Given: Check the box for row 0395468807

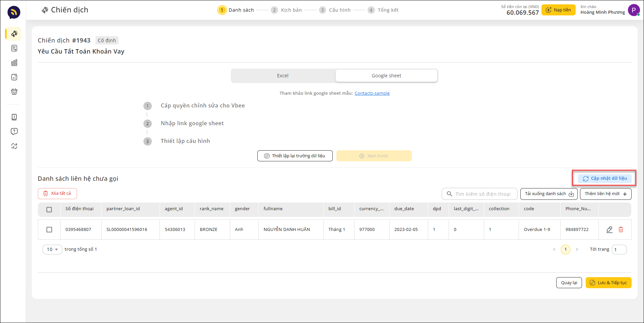Looking at the screenshot, I should (49, 230).
